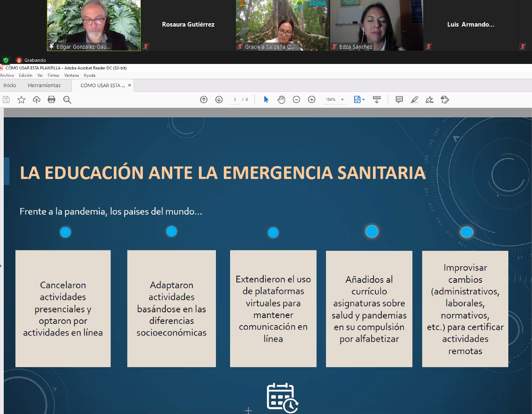Zoom out with minus button

[297, 100]
